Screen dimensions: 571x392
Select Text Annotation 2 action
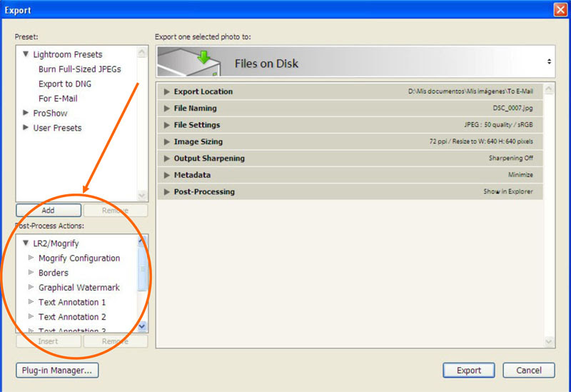click(72, 316)
